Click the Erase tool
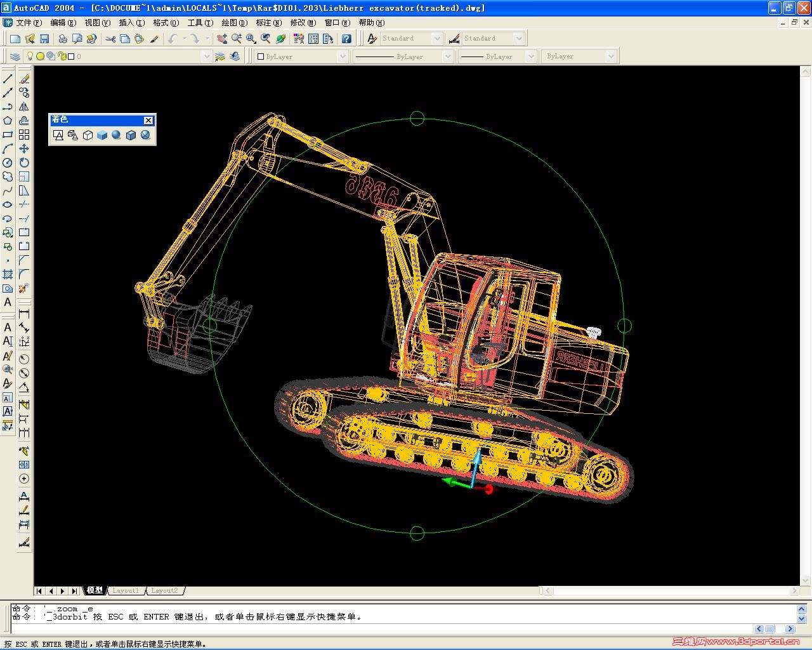Image resolution: width=812 pixels, height=650 pixels. click(x=24, y=79)
